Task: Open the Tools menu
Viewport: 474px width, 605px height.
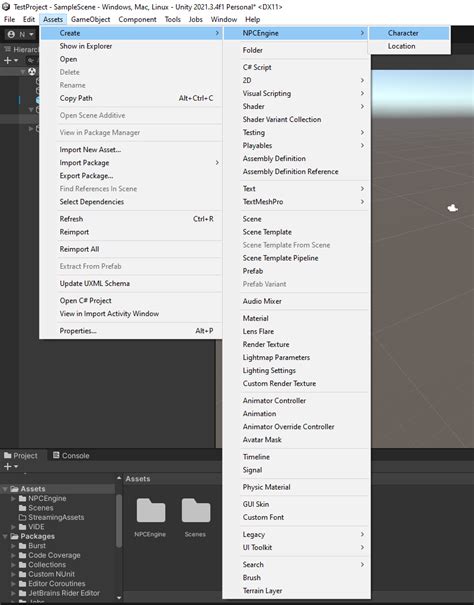Action: tap(173, 19)
